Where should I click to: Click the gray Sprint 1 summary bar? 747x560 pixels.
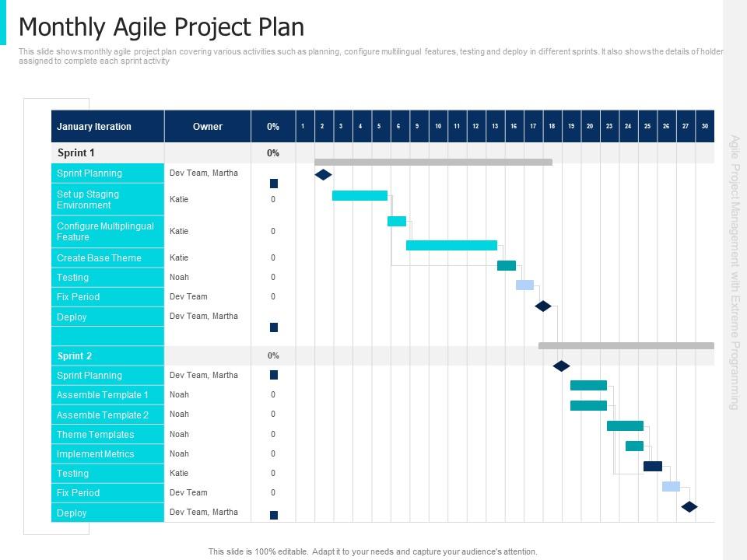(x=433, y=162)
